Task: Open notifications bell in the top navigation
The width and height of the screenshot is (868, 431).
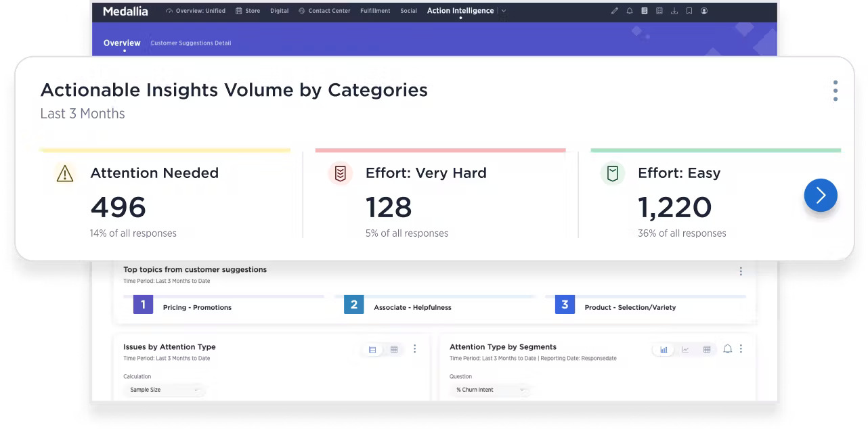Action: (x=630, y=11)
